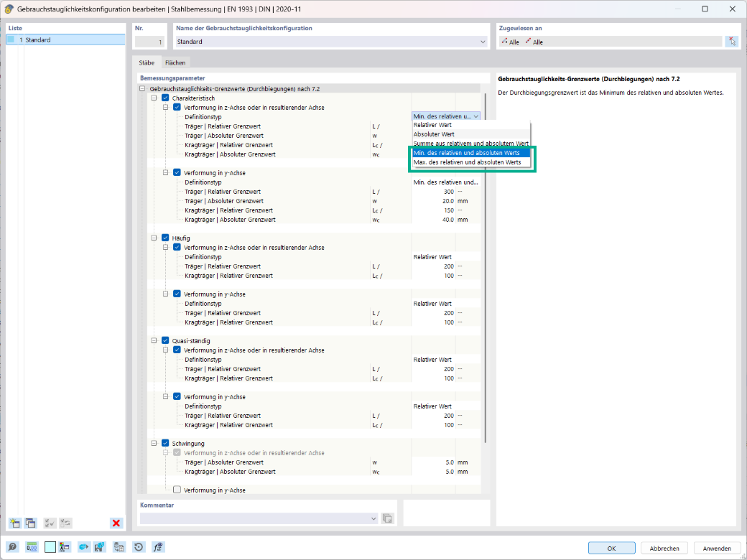
Task: Click value 5.0 for Schwingung Träger absoluter Grenzwert
Action: click(433, 462)
